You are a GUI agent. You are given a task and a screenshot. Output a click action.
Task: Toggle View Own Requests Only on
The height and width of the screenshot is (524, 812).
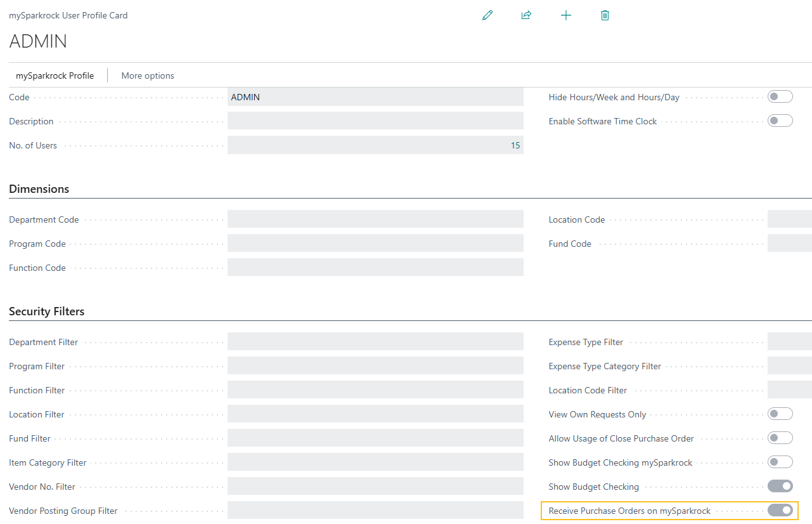tap(780, 414)
